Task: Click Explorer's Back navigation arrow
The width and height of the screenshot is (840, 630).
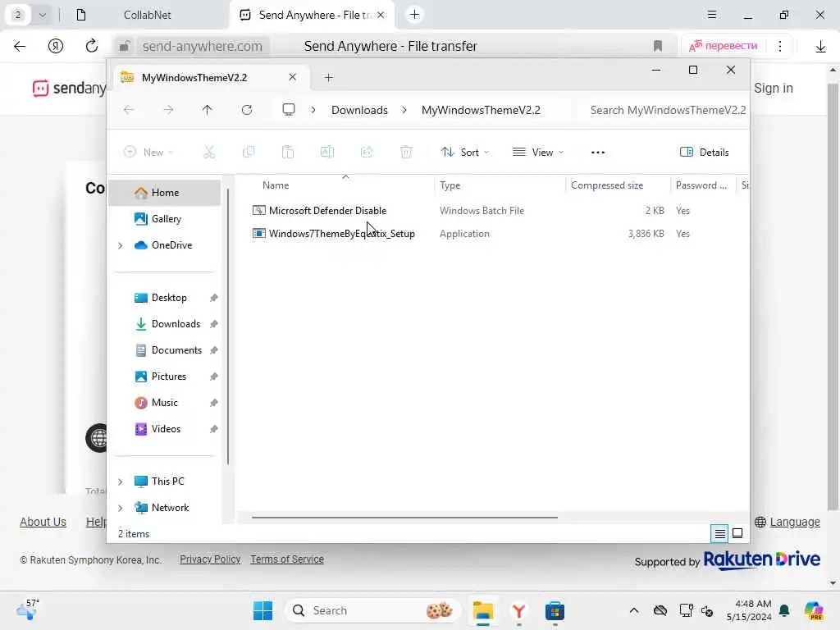Action: [129, 110]
